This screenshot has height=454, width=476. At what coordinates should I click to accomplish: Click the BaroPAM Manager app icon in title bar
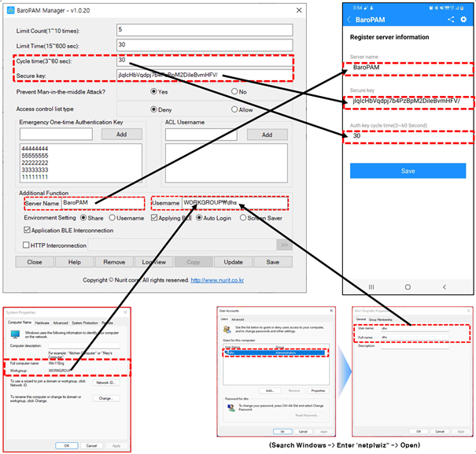(x=11, y=10)
